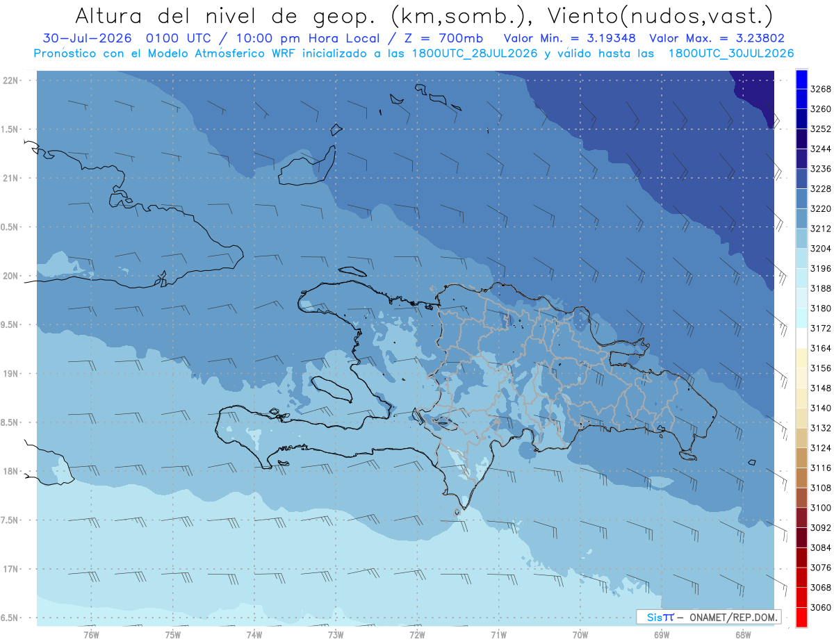Click the 73W longitude label
Screen dimensions: 834x644
pos(336,634)
